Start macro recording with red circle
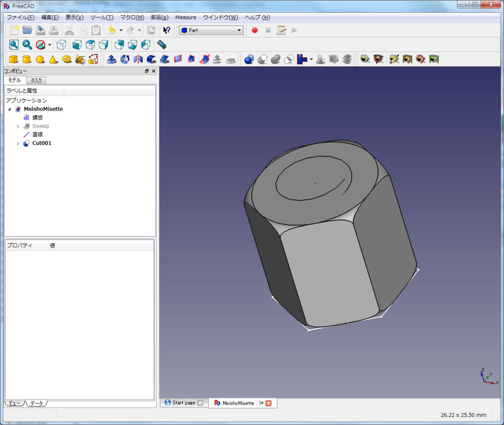The image size is (504, 425). pos(254,30)
